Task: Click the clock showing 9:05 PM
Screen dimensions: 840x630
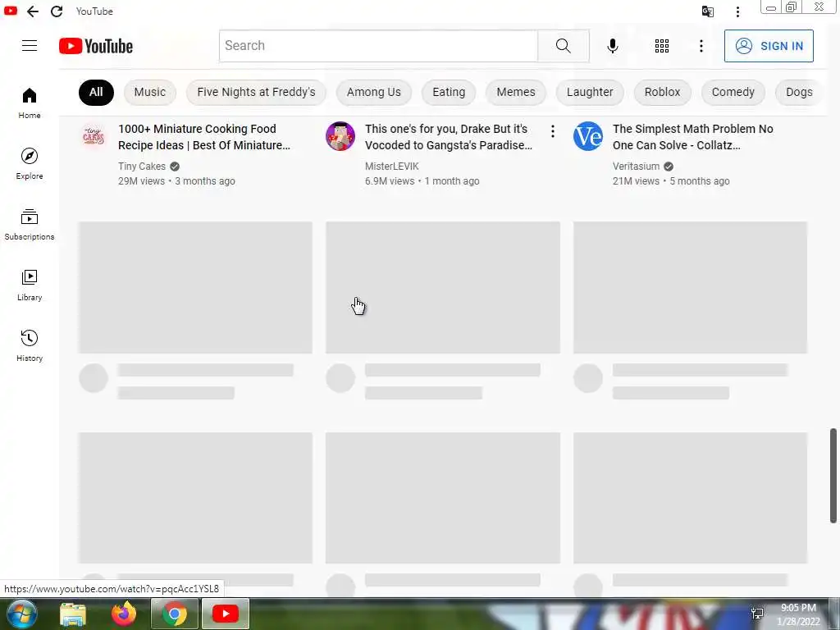Action: click(798, 608)
